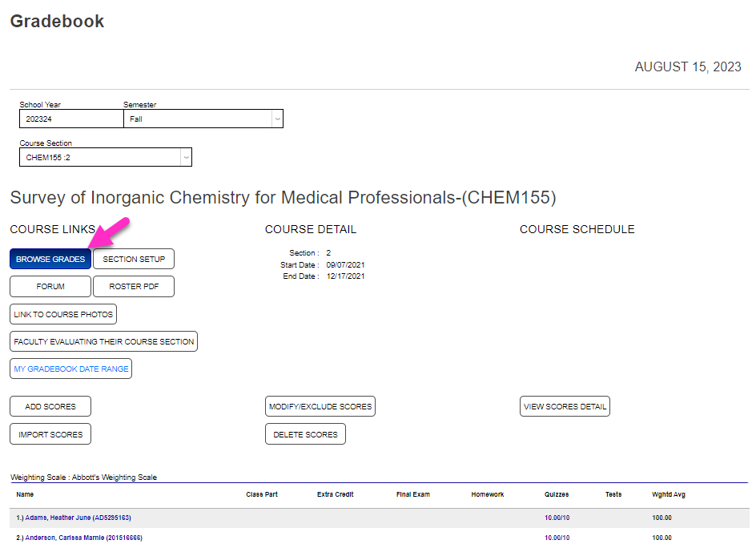Open the Section Setup page

[133, 259]
